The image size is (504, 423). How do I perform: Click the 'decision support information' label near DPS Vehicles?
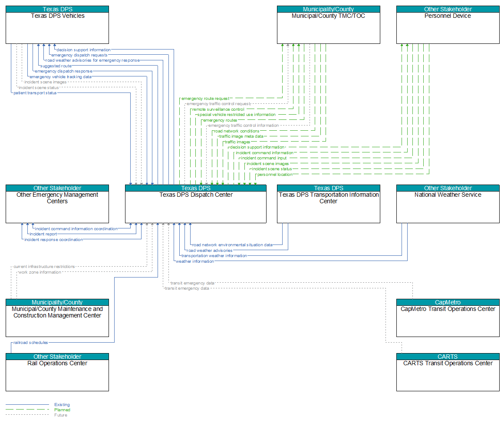click(x=84, y=50)
